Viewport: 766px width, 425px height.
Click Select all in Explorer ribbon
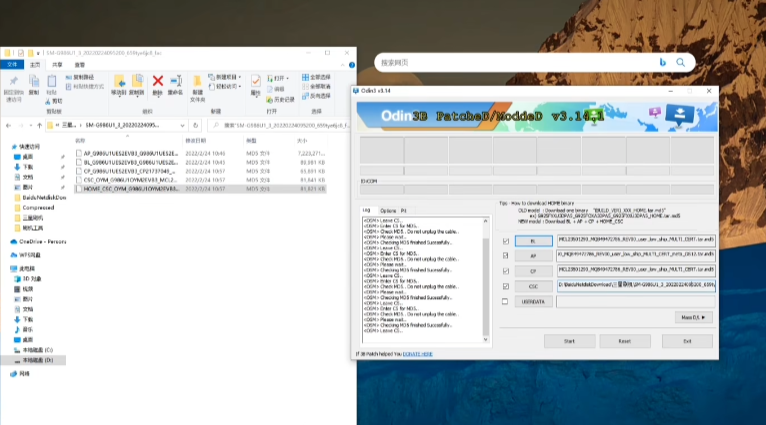316,77
